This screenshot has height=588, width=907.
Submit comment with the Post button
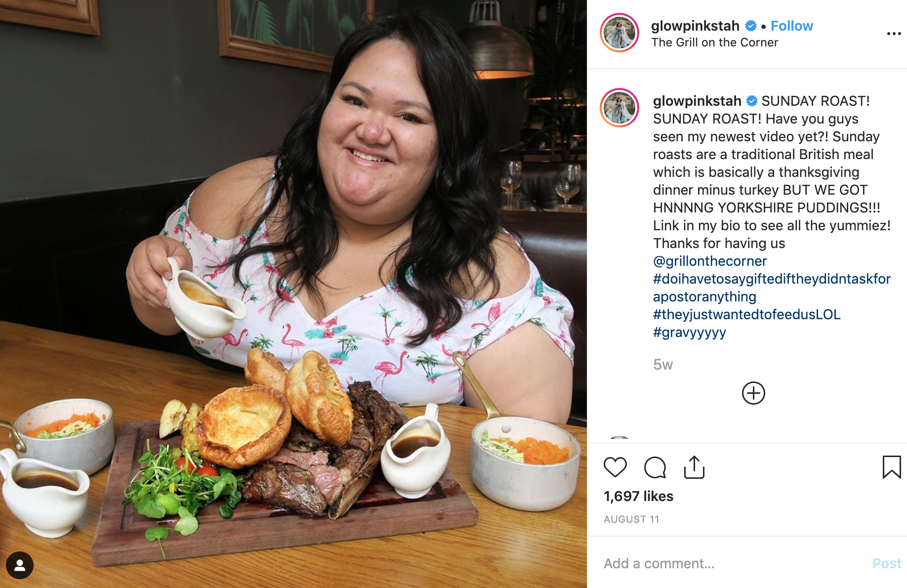[x=887, y=563]
